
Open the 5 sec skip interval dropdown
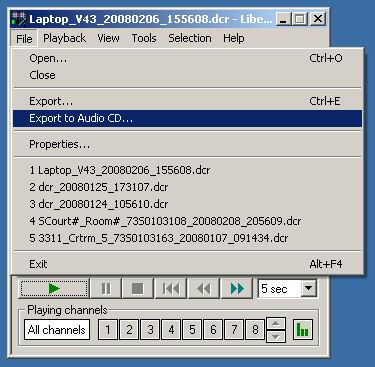coord(309,288)
